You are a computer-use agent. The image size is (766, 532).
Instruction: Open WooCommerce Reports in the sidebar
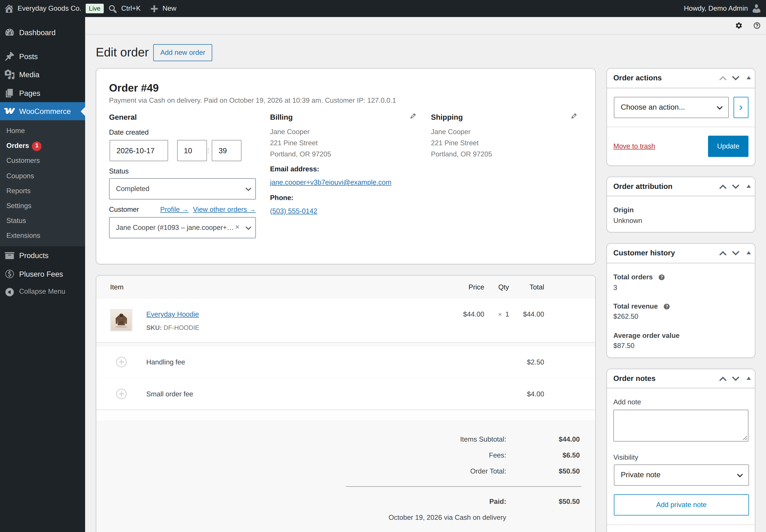pos(18,191)
